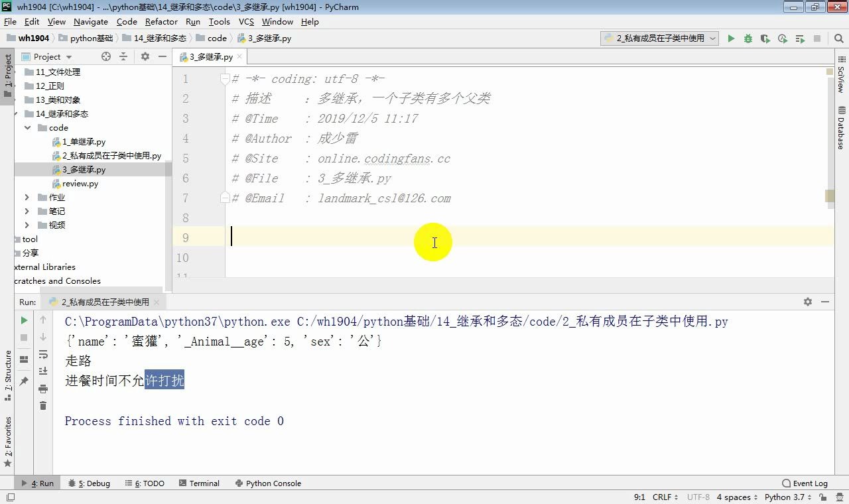Open the Event Log
This screenshot has height=504, width=849.
click(804, 483)
